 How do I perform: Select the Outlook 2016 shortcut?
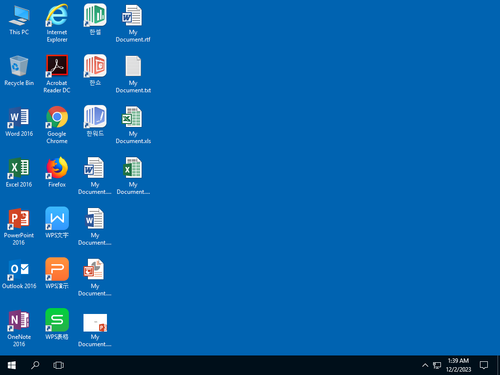pyautogui.click(x=19, y=274)
